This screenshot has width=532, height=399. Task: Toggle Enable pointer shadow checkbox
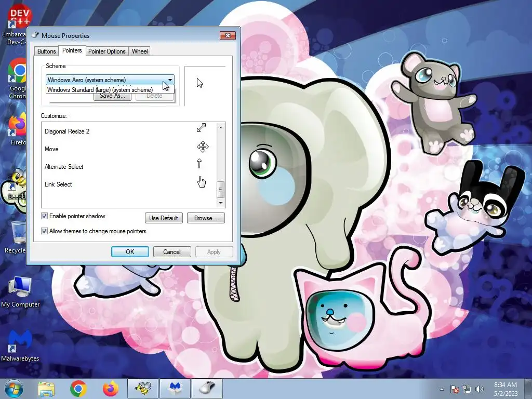point(45,216)
